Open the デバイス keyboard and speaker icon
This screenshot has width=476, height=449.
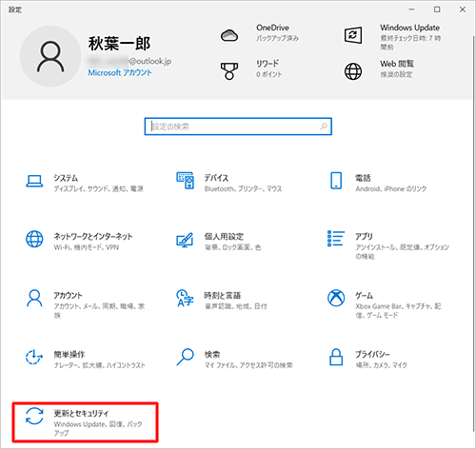pos(185,181)
